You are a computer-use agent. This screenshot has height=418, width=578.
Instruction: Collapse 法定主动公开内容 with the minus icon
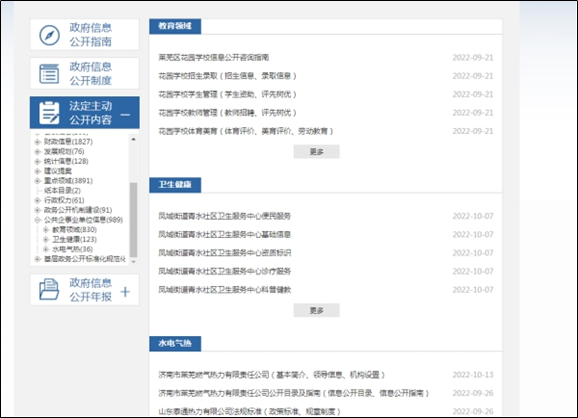pos(125,115)
